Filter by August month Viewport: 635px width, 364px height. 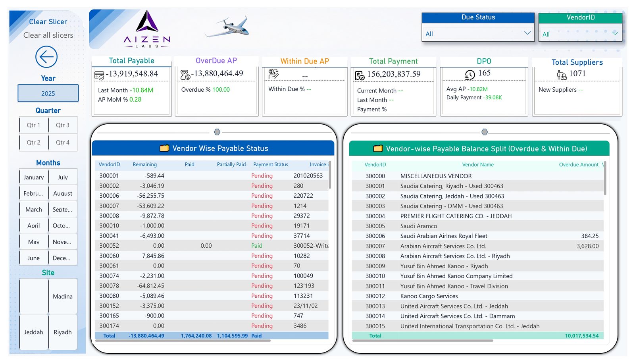(63, 193)
